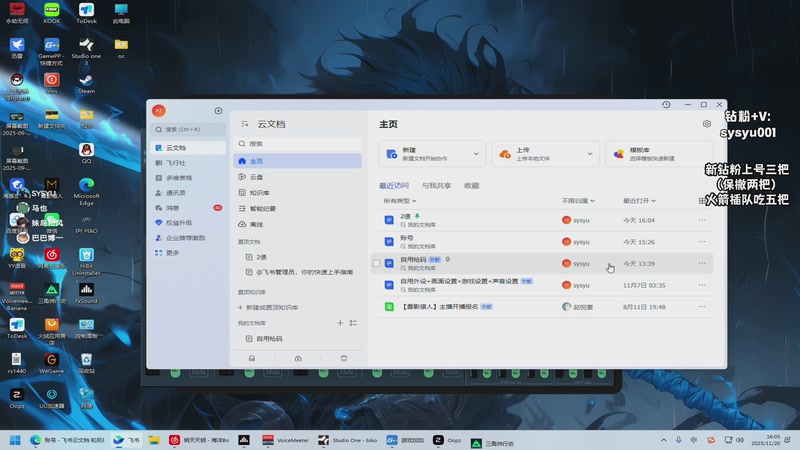Switch to the 最近访问 tab

(x=394, y=186)
